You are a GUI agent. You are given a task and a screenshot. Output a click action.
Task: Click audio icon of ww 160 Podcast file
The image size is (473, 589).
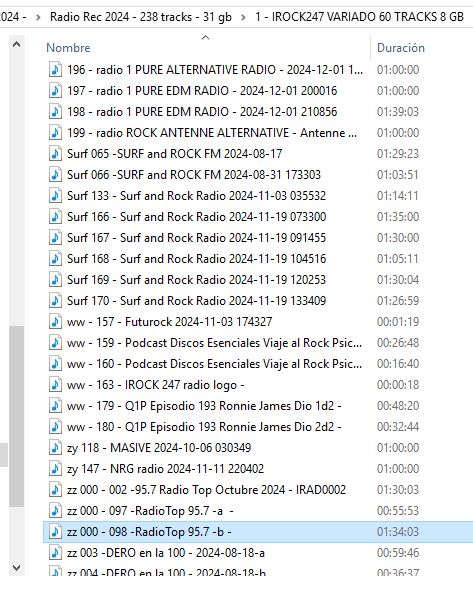pos(55,364)
